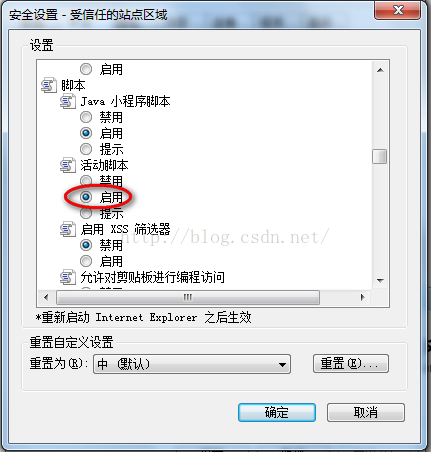Click the Java 小程序脚本 setting icon
431x452 pixels.
[68, 101]
